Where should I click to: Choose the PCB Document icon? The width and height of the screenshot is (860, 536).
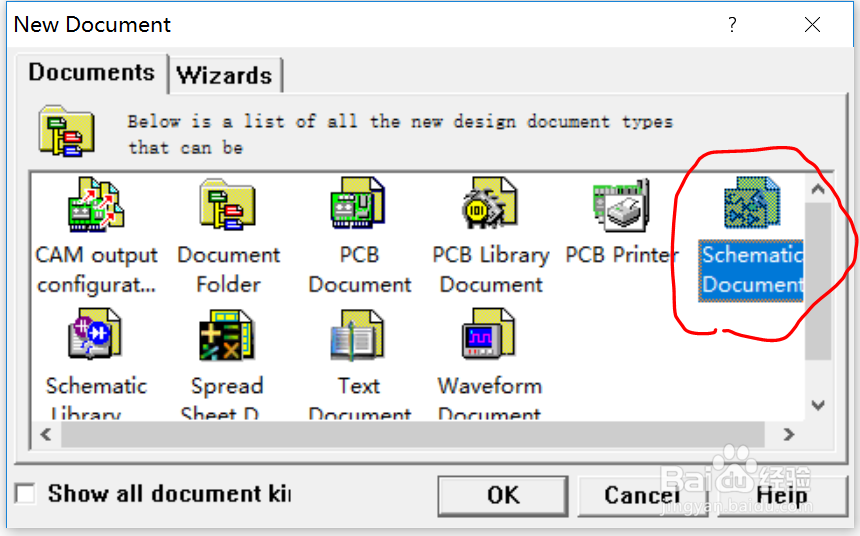pos(358,202)
